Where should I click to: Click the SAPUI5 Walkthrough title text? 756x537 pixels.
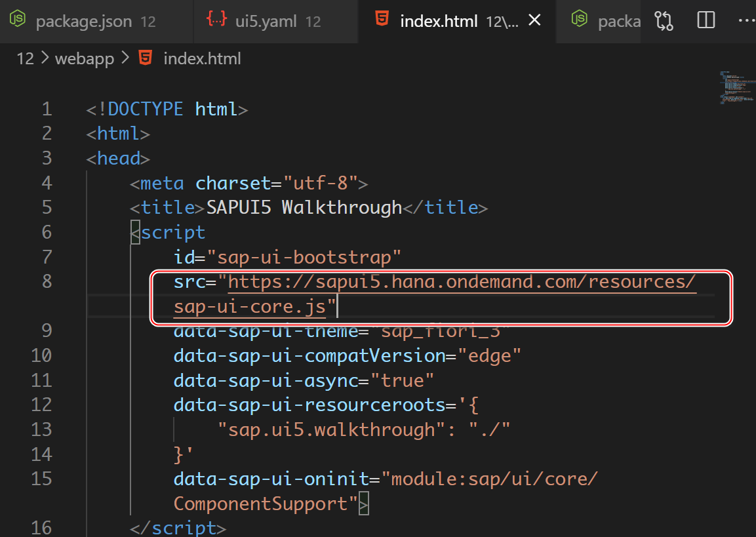point(304,208)
